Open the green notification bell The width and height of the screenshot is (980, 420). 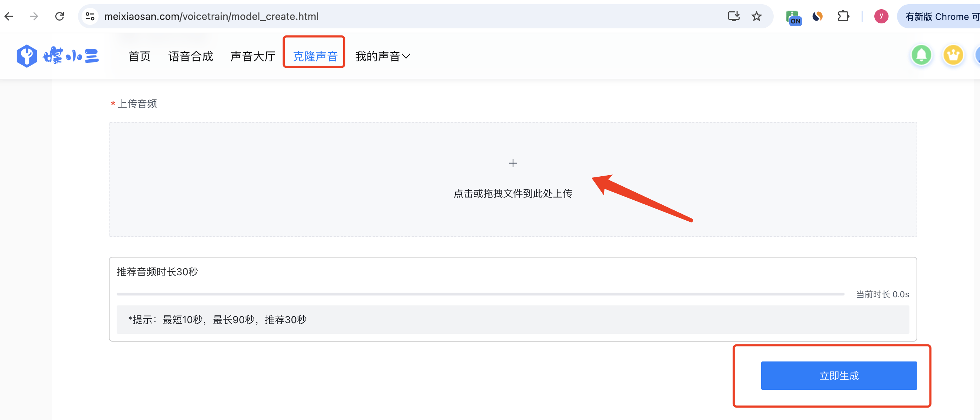pyautogui.click(x=921, y=56)
